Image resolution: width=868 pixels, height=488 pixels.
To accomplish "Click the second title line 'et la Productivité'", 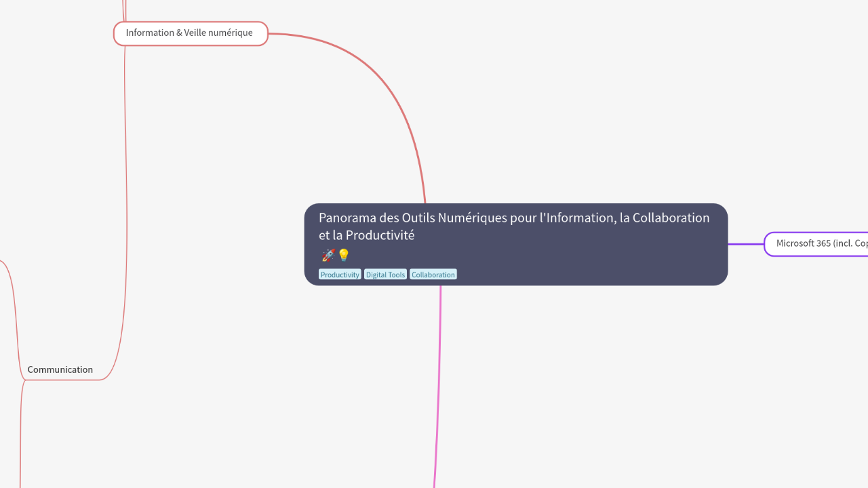I will click(x=366, y=236).
